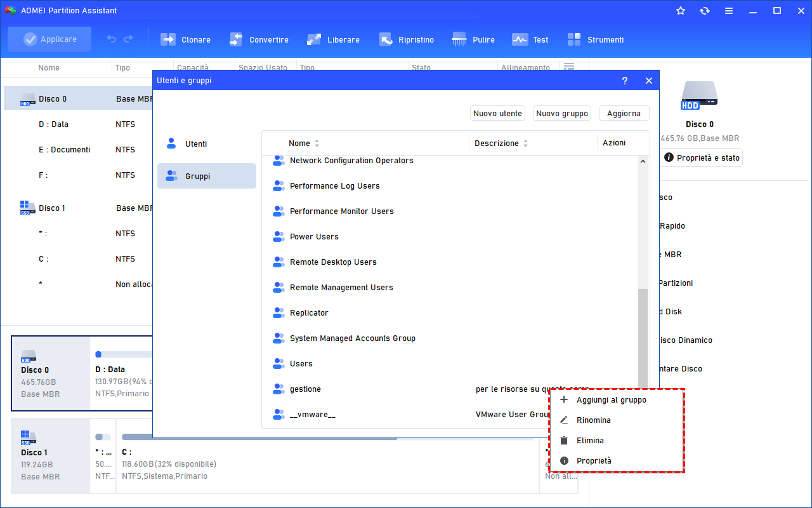Select the Disco 1 block in disk map
Image resolution: width=812 pixels, height=508 pixels.
tap(51, 456)
